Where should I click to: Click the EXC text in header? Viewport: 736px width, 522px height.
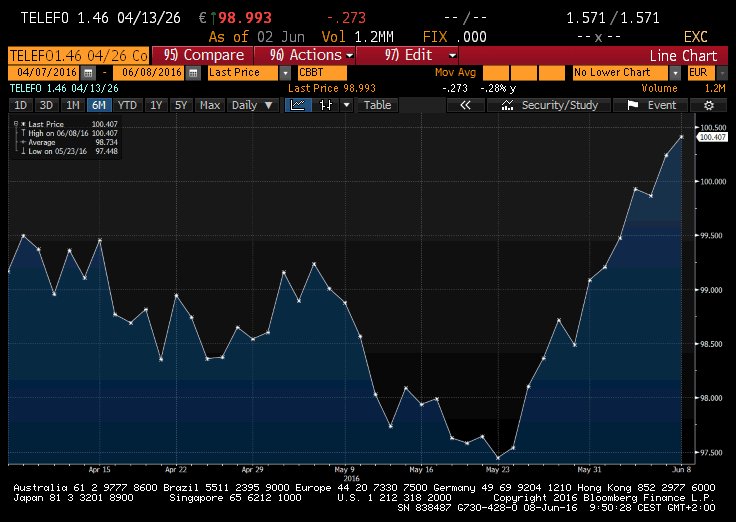pos(695,37)
